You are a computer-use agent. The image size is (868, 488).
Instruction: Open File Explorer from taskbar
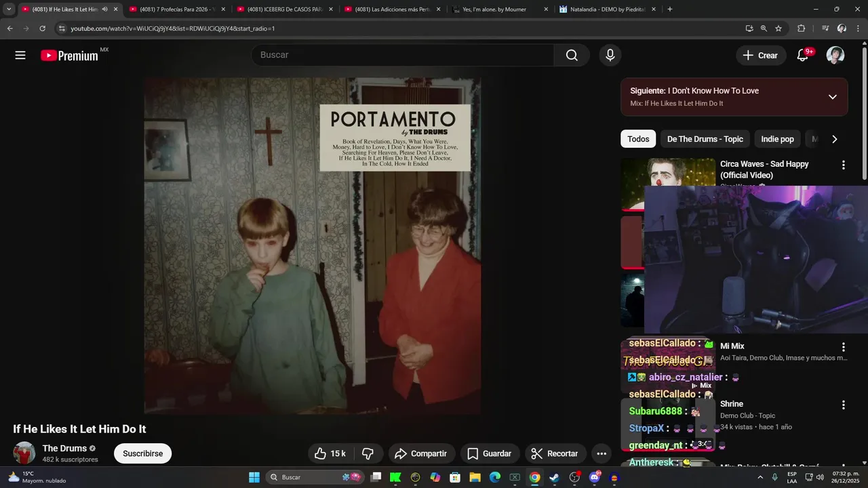[475, 477]
